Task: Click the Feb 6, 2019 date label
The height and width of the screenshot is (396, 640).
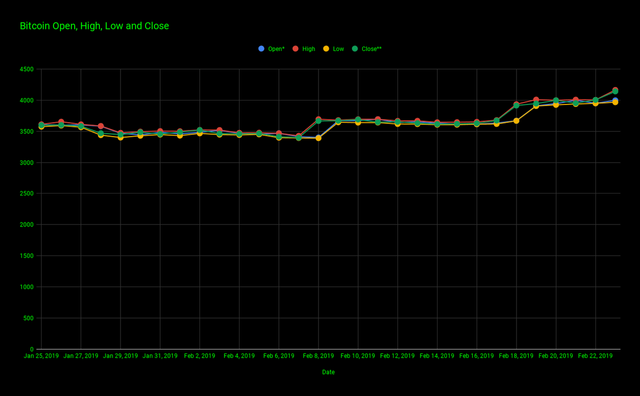Action: (x=279, y=356)
